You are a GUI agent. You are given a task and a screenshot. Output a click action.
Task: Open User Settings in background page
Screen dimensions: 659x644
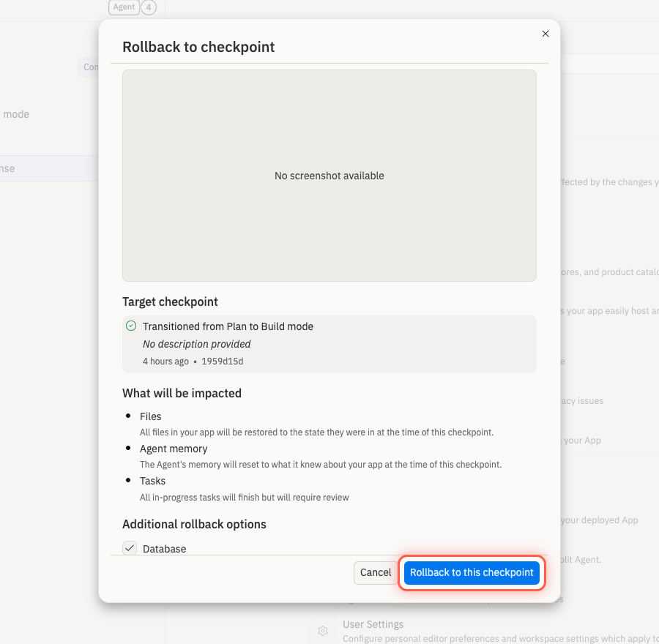[x=373, y=624]
